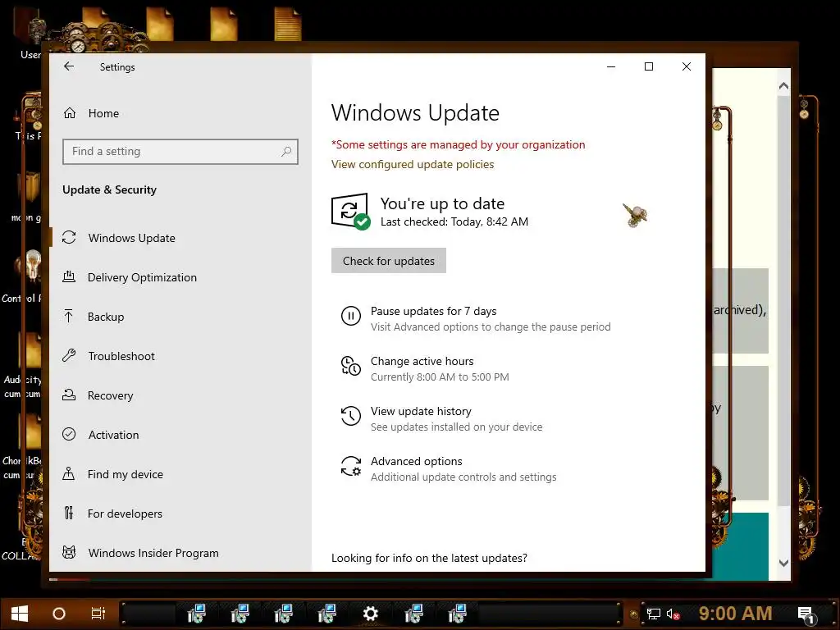Click the 'Update & Security' heading
The image size is (840, 630).
pyautogui.click(x=109, y=189)
